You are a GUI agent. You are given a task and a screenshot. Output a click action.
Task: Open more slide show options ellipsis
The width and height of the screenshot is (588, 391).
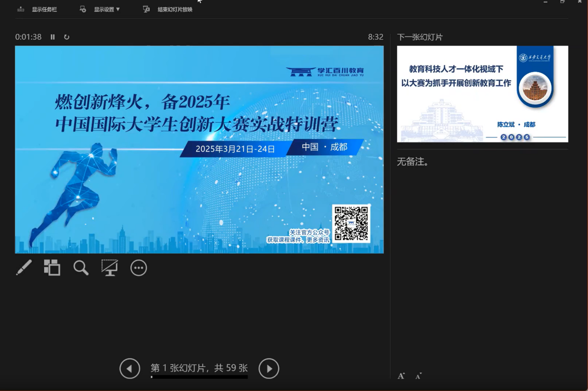pos(139,268)
